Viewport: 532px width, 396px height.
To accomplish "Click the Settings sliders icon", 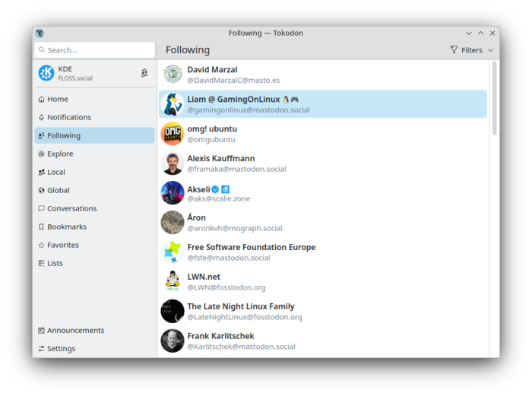I will pos(41,349).
